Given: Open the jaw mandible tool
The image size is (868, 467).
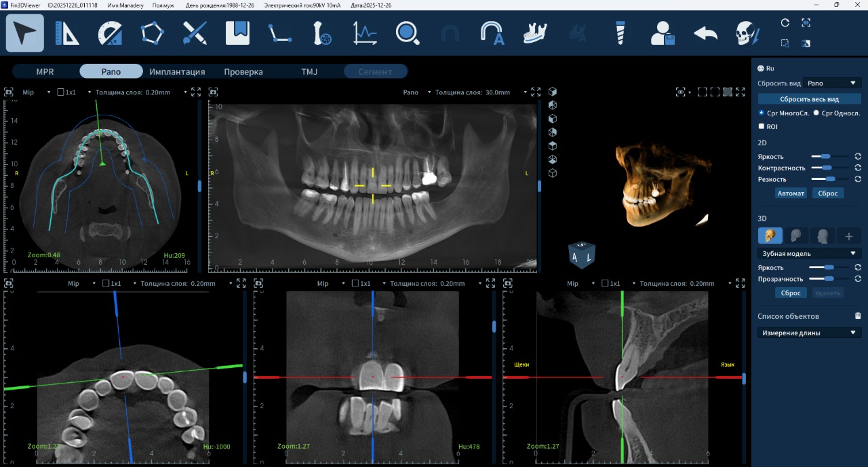Looking at the screenshot, I should click(535, 33).
